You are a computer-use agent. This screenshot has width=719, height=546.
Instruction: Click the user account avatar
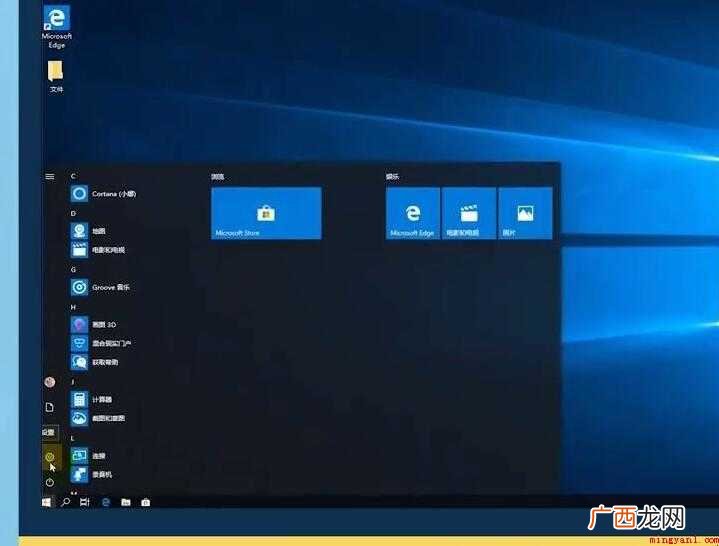(x=50, y=382)
